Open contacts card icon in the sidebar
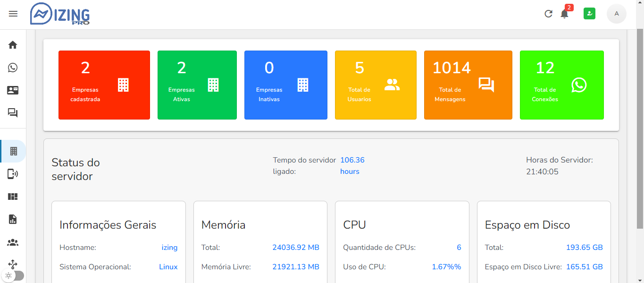The image size is (644, 283). point(13,90)
